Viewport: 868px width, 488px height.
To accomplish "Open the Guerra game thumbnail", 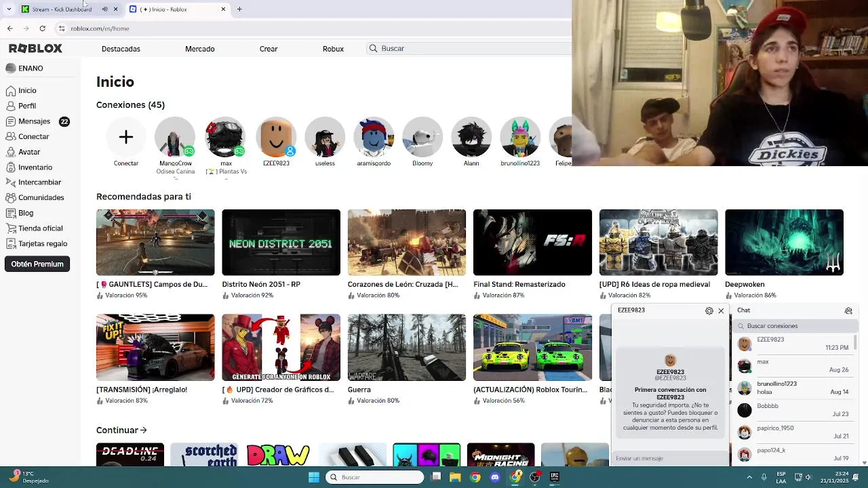I will 407,348.
